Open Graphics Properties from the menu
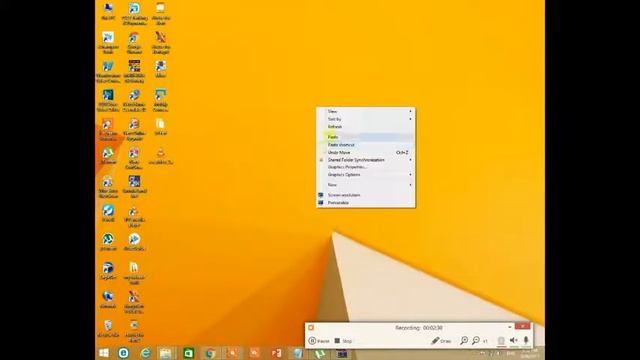Screen dimensions: 640x360 pos(366,167)
